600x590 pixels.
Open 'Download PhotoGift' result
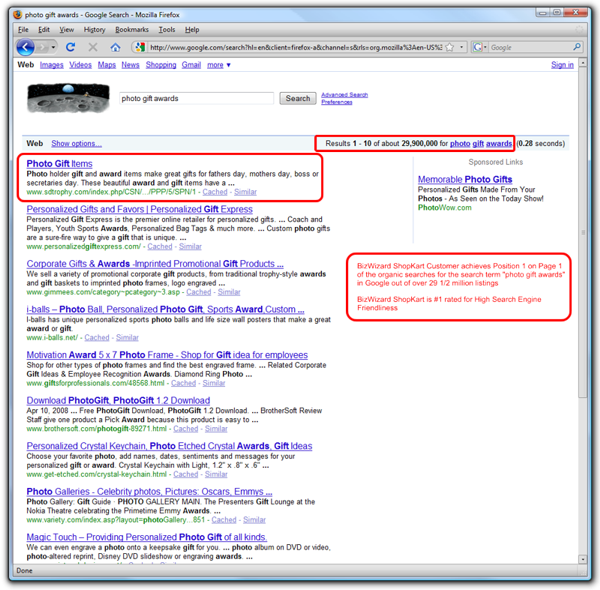(118, 401)
